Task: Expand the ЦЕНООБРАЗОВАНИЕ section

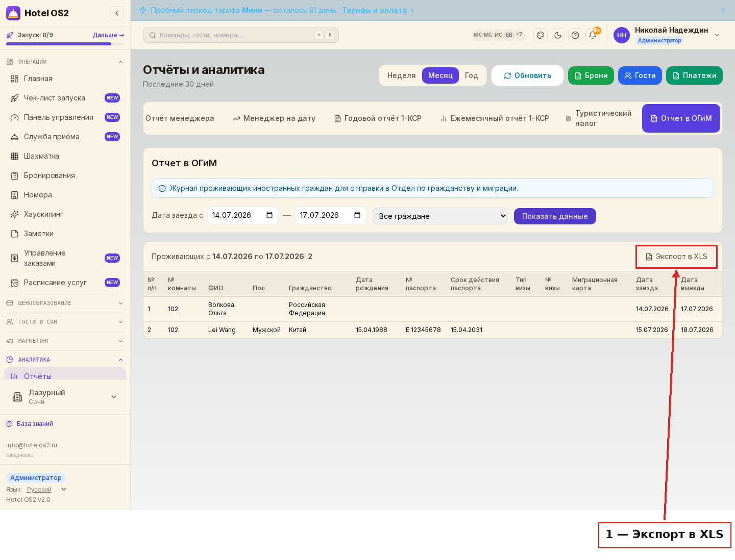Action: (x=65, y=303)
